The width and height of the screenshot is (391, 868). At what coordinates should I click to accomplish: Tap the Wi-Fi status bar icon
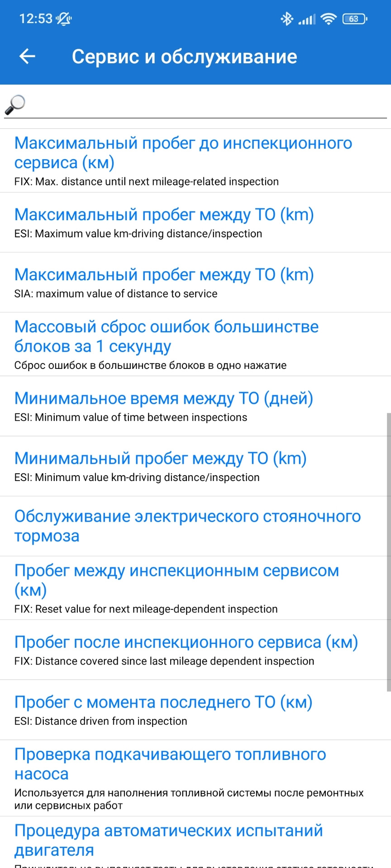click(328, 19)
